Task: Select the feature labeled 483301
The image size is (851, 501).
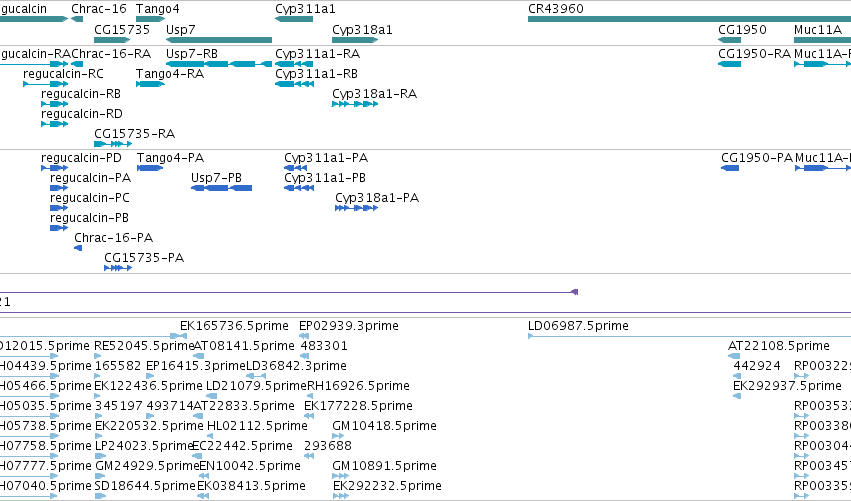Action: pos(324,345)
